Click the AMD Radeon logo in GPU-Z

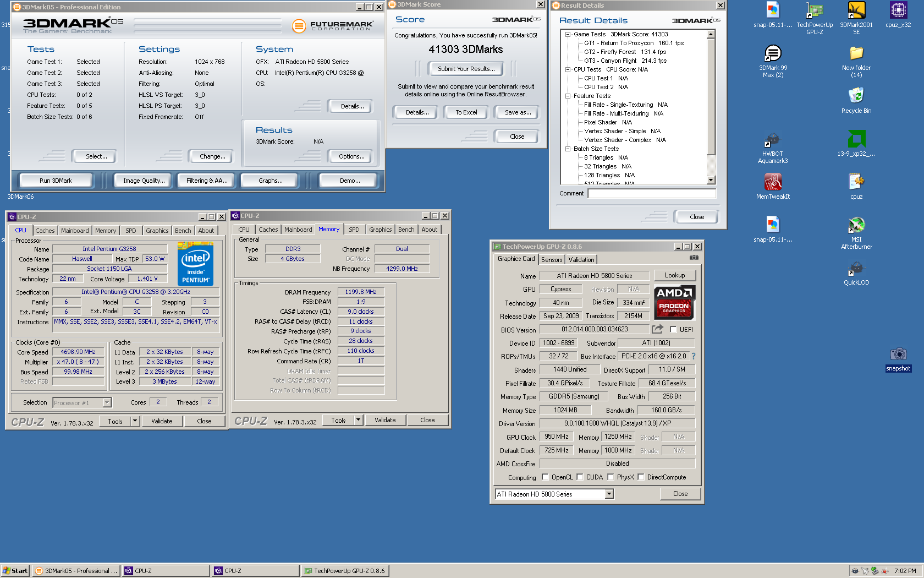(x=674, y=302)
